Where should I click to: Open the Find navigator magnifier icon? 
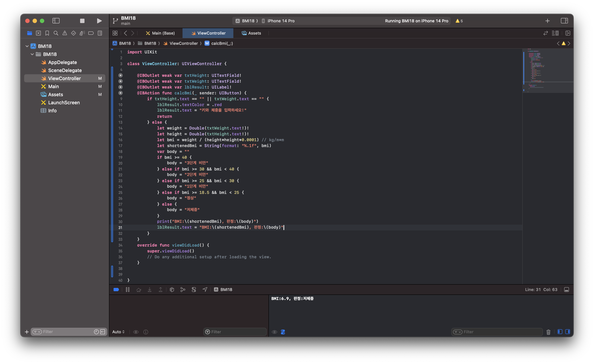tap(56, 33)
